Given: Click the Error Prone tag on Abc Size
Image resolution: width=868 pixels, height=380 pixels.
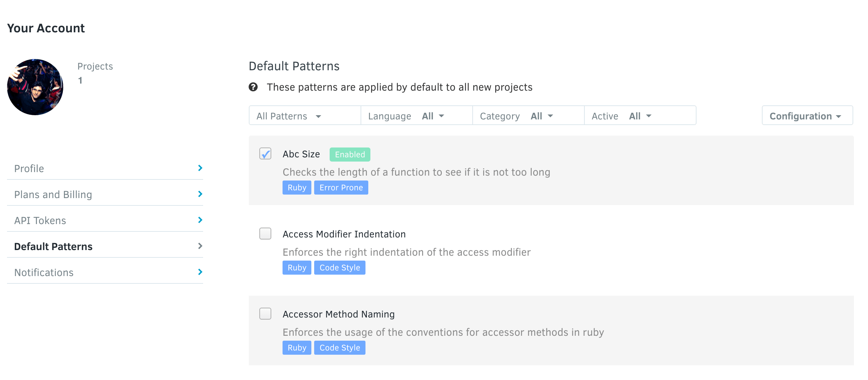Looking at the screenshot, I should click(341, 187).
